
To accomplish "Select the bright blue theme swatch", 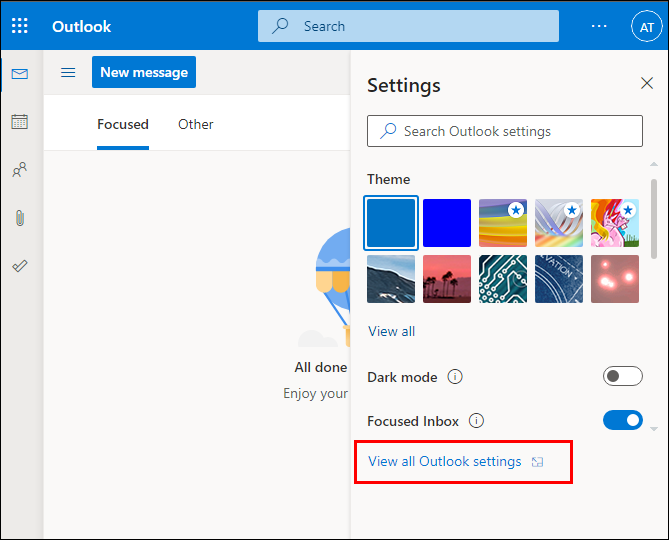I will [447, 222].
